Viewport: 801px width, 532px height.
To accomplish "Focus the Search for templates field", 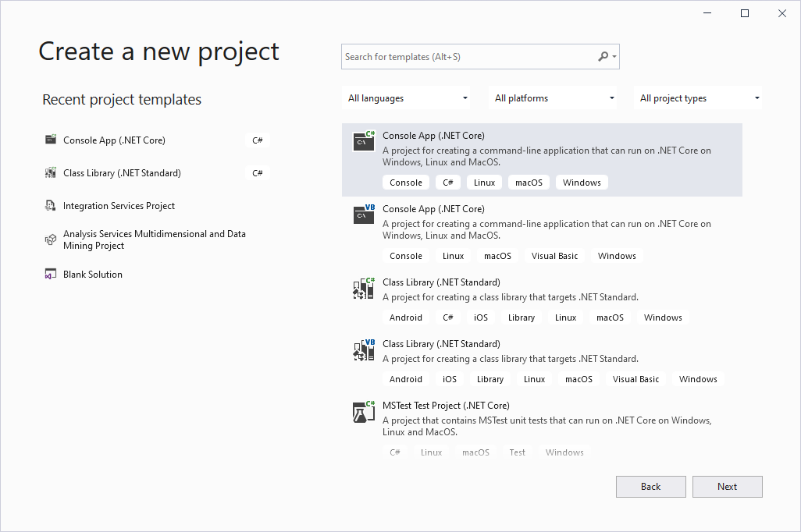I will pyautogui.click(x=468, y=57).
